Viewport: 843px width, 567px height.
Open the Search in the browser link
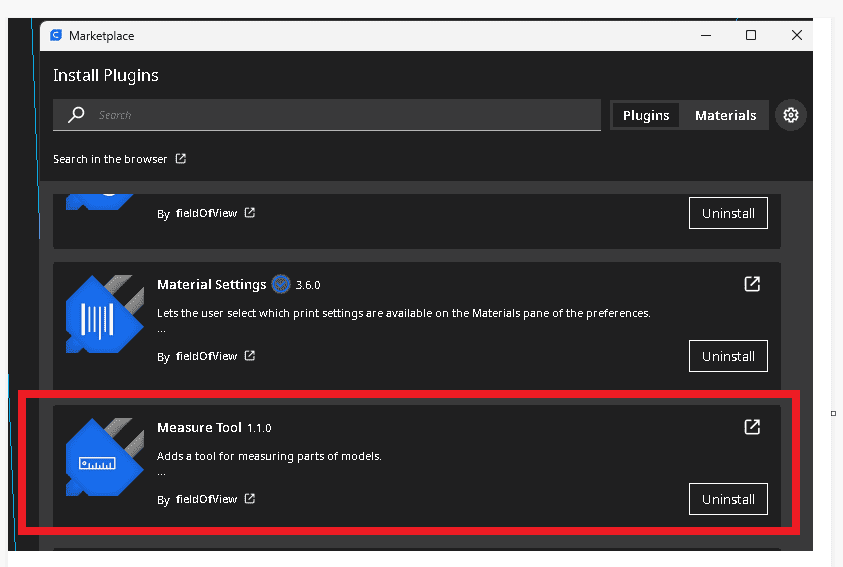[110, 159]
